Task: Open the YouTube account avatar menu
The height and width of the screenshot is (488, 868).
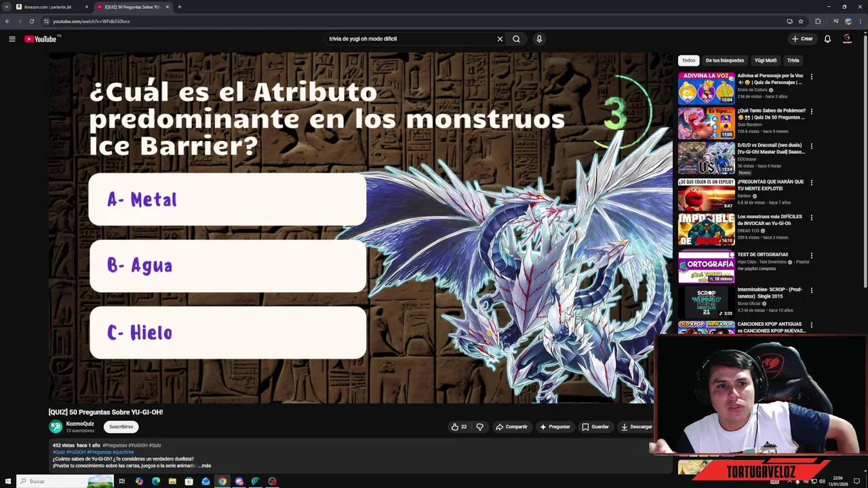Action: pos(847,39)
